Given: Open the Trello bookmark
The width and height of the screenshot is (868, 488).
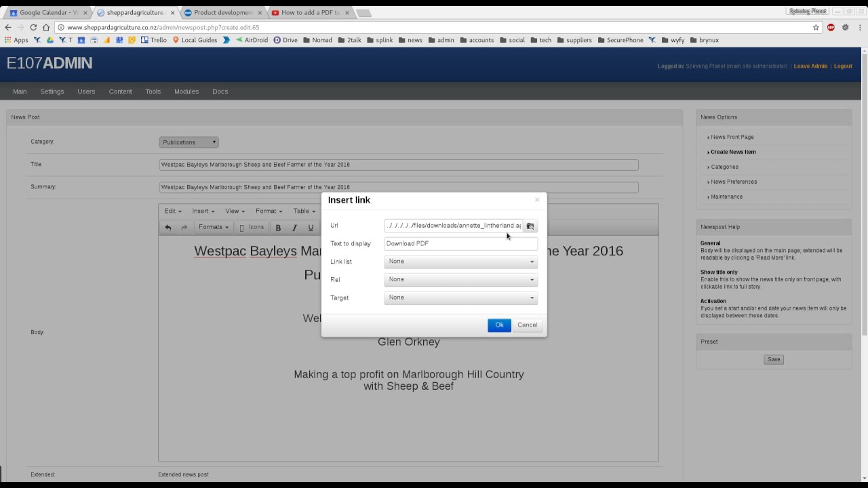Looking at the screenshot, I should click(x=154, y=40).
